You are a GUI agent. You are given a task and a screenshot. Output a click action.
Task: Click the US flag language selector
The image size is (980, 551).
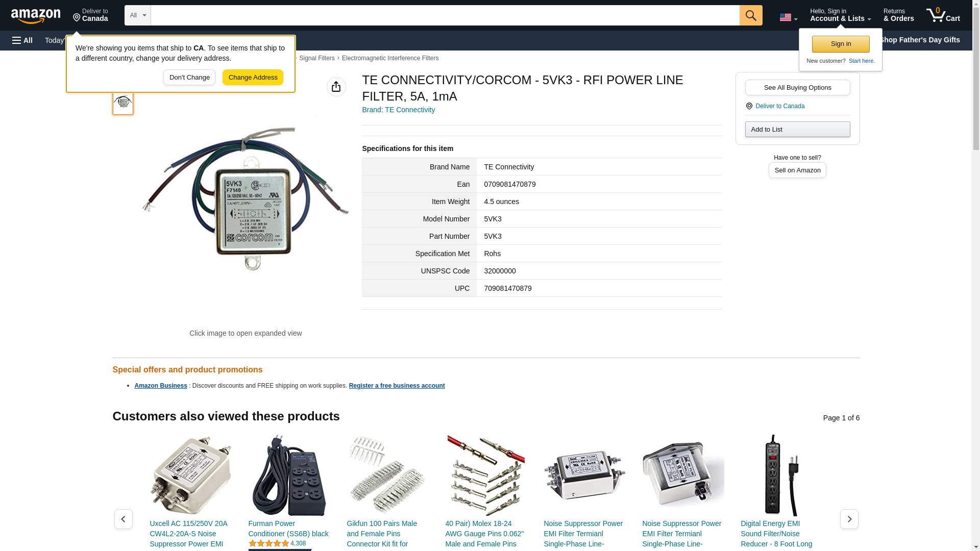(788, 17)
